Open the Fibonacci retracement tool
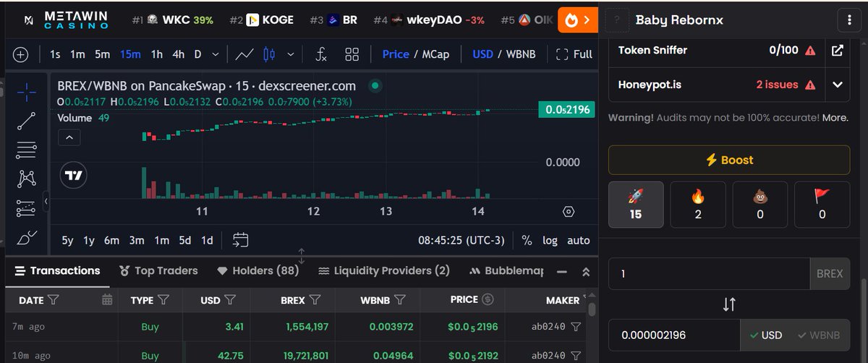This screenshot has width=868, height=363. (26, 150)
